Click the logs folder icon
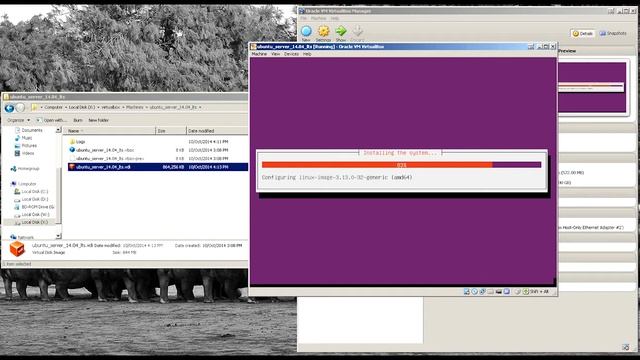The image size is (640, 360). [72, 142]
